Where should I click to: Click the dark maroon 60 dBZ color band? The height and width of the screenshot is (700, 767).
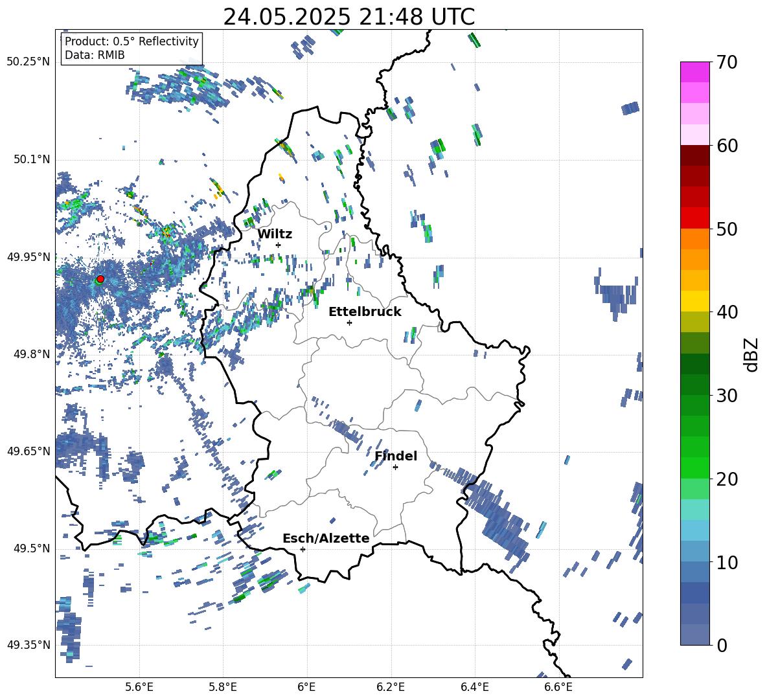694,155
